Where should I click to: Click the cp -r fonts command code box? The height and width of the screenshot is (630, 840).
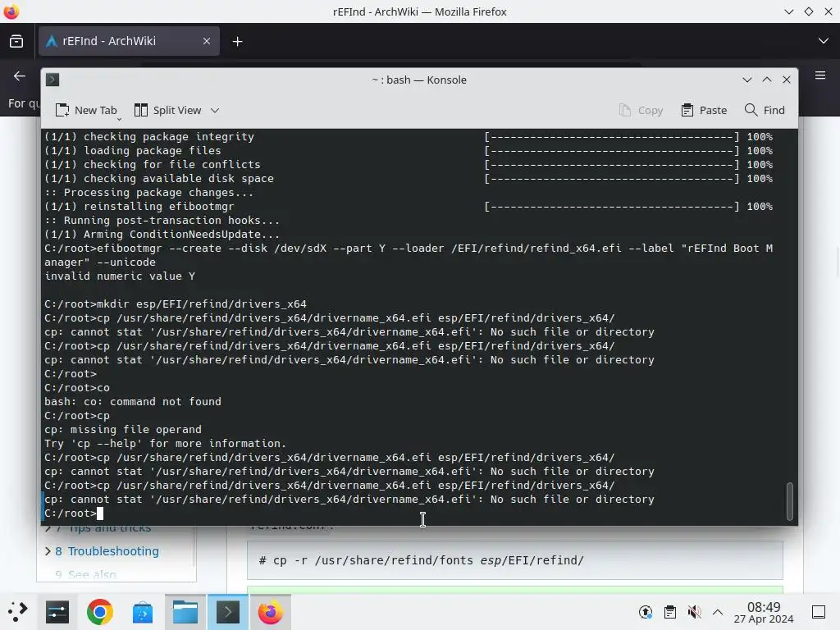(515, 560)
